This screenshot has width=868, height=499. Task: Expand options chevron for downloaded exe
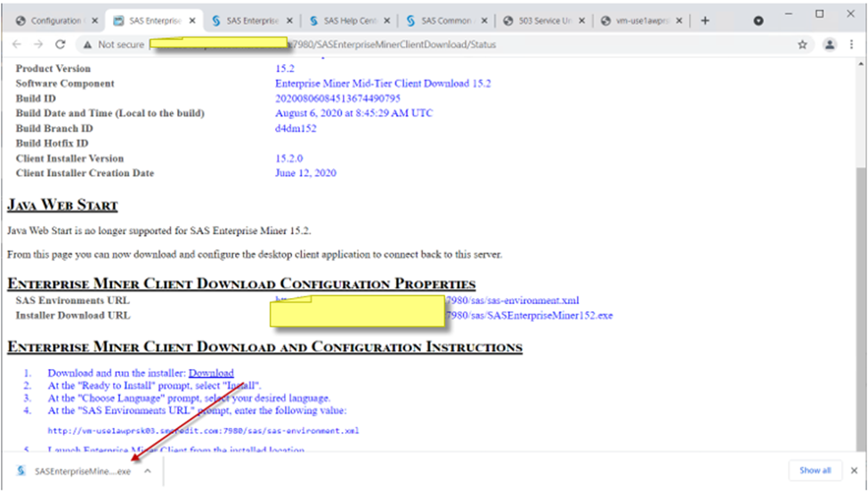(x=147, y=471)
